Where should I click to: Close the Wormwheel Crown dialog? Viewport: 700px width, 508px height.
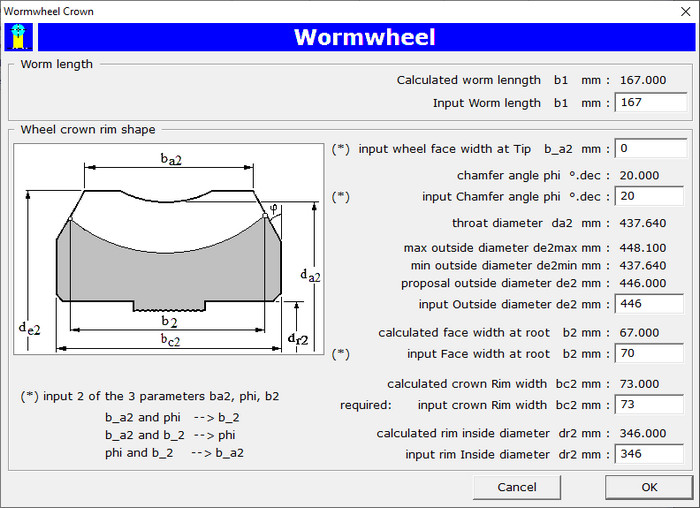point(686,11)
